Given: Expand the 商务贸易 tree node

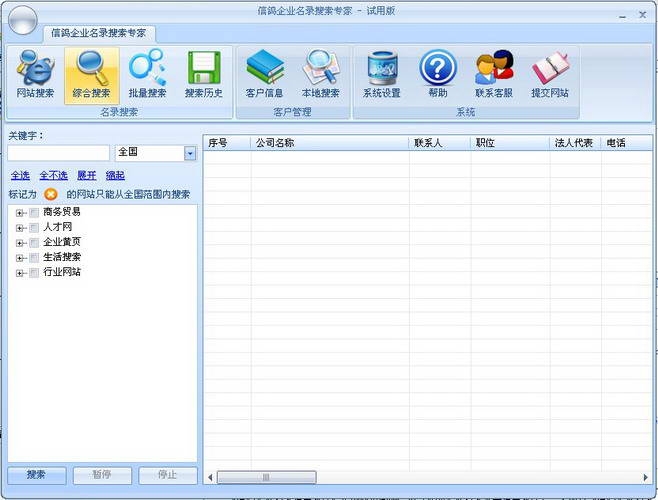Looking at the screenshot, I should 19,213.
